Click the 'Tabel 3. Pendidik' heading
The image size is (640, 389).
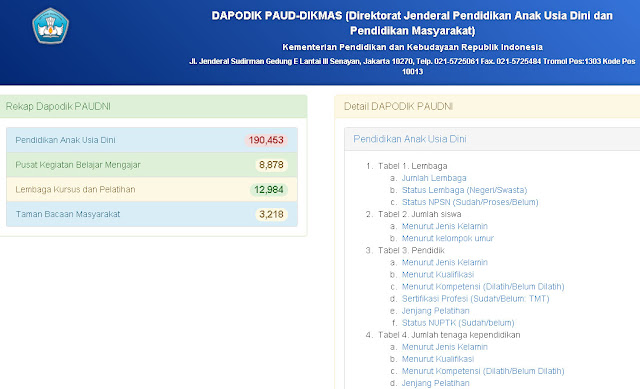click(411, 250)
